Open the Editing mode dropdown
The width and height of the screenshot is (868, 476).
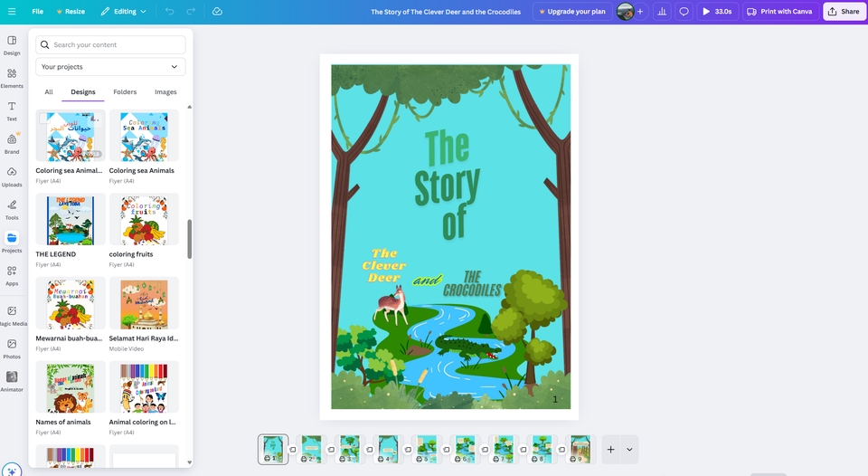click(x=123, y=12)
